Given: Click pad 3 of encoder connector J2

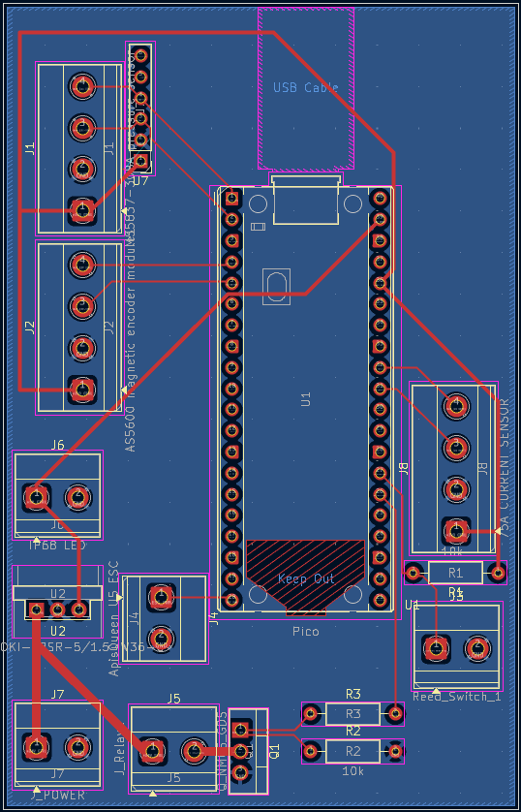Looking at the screenshot, I should pos(81,306).
